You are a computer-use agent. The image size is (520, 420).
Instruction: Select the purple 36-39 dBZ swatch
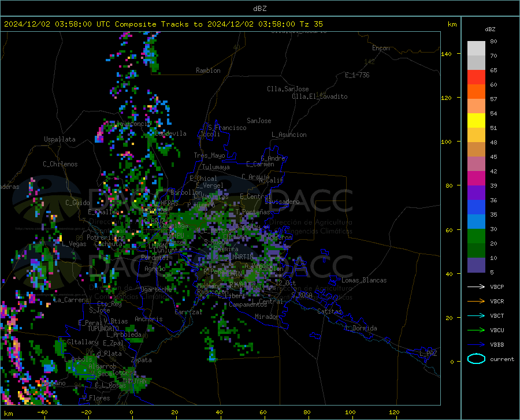(x=476, y=193)
